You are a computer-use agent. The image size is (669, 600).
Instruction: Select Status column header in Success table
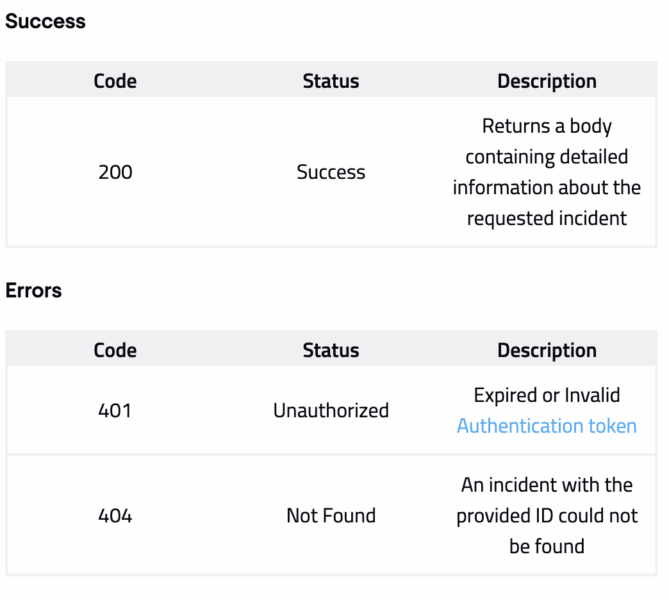point(330,81)
